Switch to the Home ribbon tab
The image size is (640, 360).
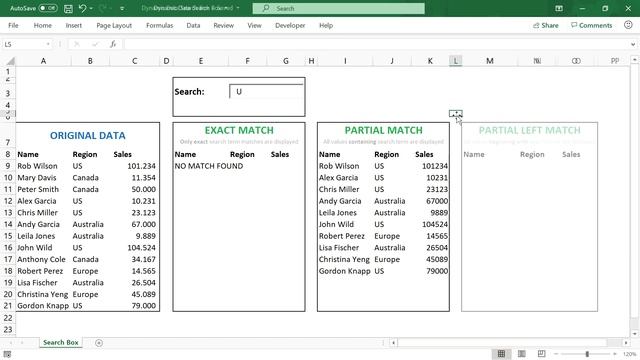coord(42,25)
